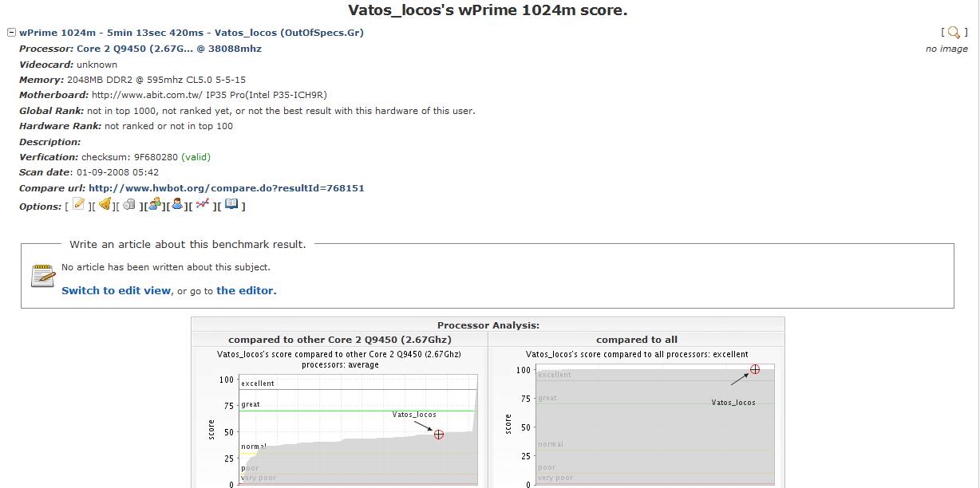Click the checksum '9F680280' text
The width and height of the screenshot is (980, 488).
point(155,157)
